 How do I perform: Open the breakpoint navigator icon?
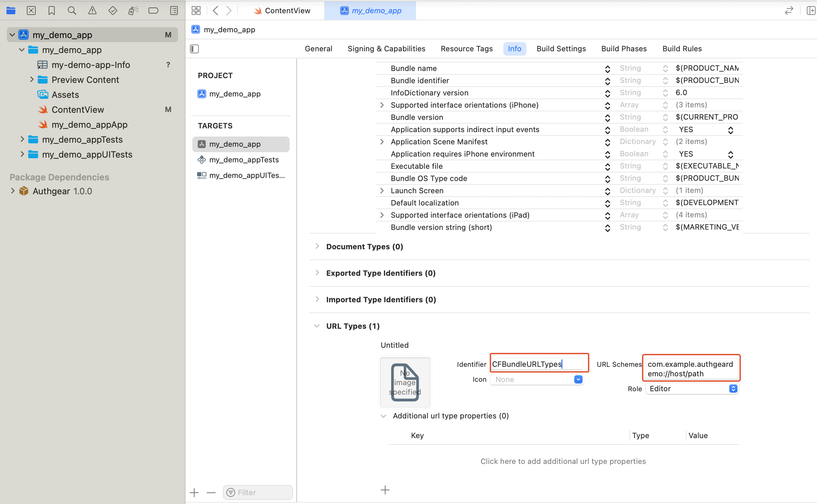pos(153,11)
